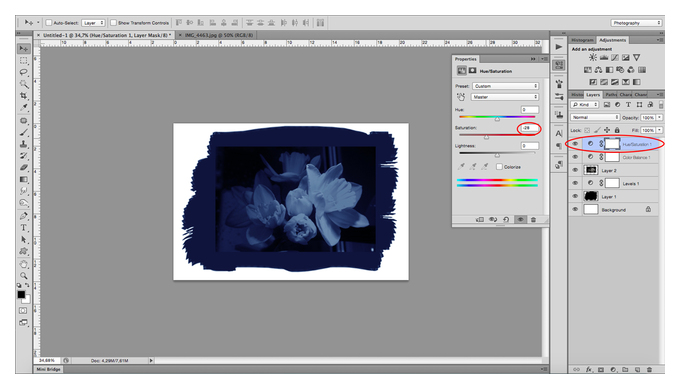Open the Photography workspace dropdown

(x=636, y=23)
